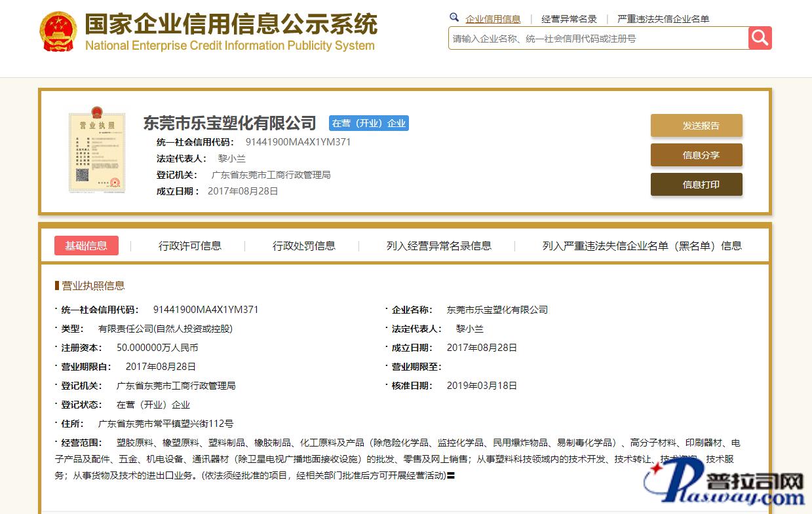Click the national emblem logo
Screen dimensions: 812x514
tap(58, 31)
